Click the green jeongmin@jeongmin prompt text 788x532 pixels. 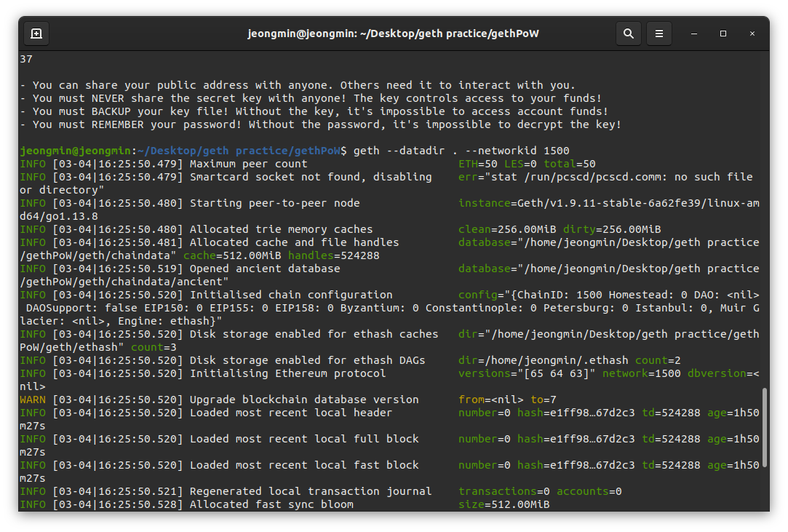point(76,151)
